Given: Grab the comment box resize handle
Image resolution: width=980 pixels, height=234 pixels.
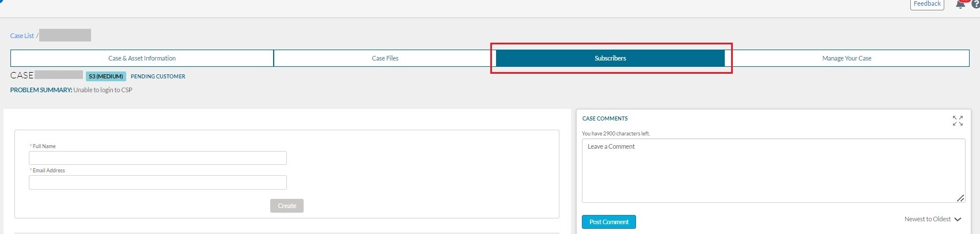Looking at the screenshot, I should pyautogui.click(x=960, y=198).
